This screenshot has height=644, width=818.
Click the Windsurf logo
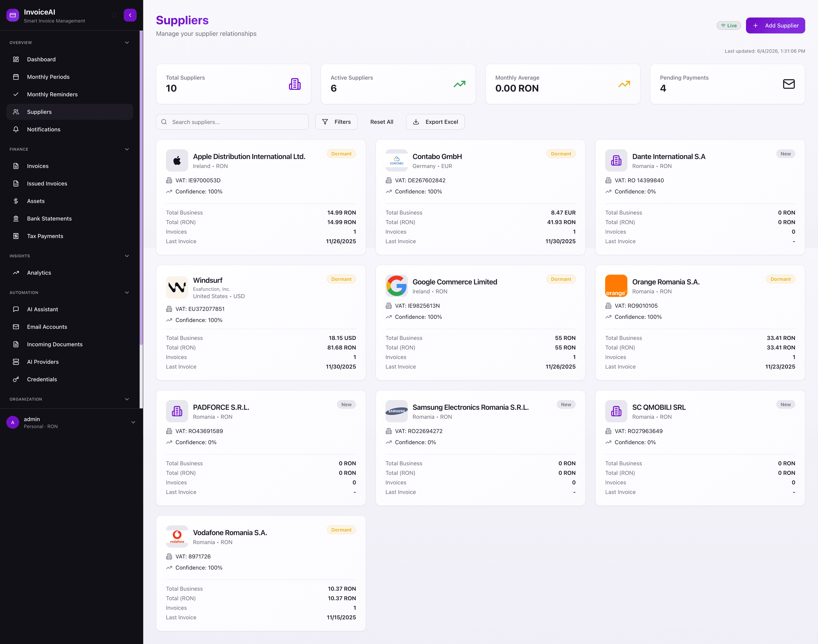[177, 287]
